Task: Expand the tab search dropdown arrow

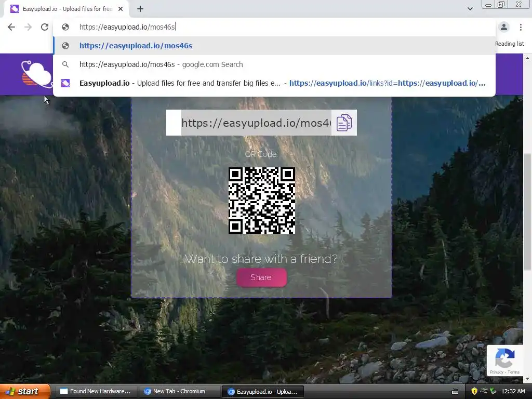Action: point(470,9)
